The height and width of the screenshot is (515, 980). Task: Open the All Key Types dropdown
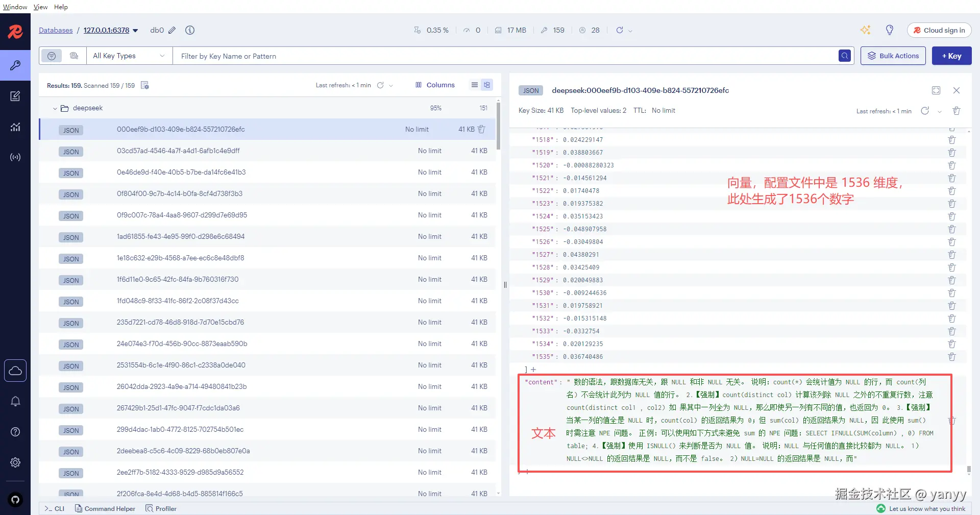pos(130,56)
